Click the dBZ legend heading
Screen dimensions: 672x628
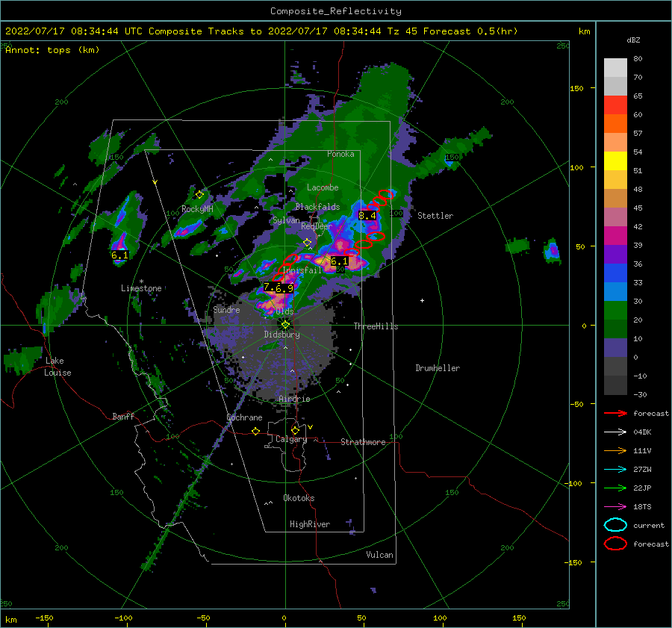point(633,40)
